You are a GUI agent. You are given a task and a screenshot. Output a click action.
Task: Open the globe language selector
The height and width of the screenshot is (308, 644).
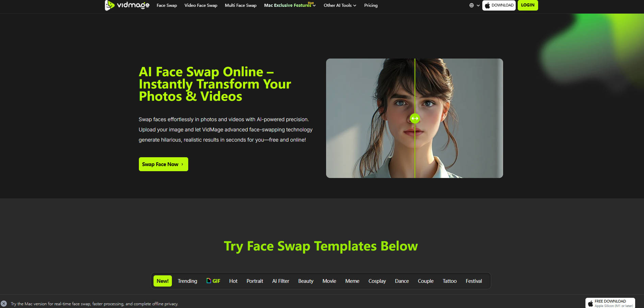(x=471, y=5)
